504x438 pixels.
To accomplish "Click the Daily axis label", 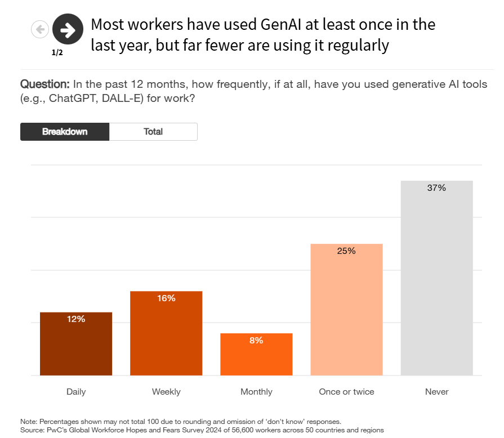I will (x=76, y=392).
